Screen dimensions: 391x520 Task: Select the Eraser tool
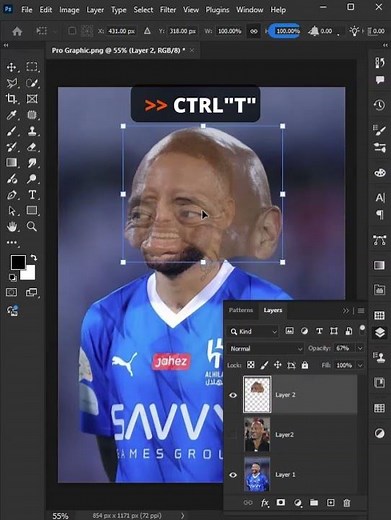click(x=32, y=147)
